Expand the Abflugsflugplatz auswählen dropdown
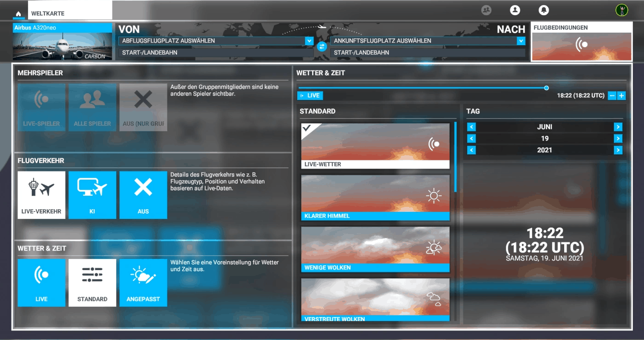Screen dimensions: 644x340 point(309,41)
